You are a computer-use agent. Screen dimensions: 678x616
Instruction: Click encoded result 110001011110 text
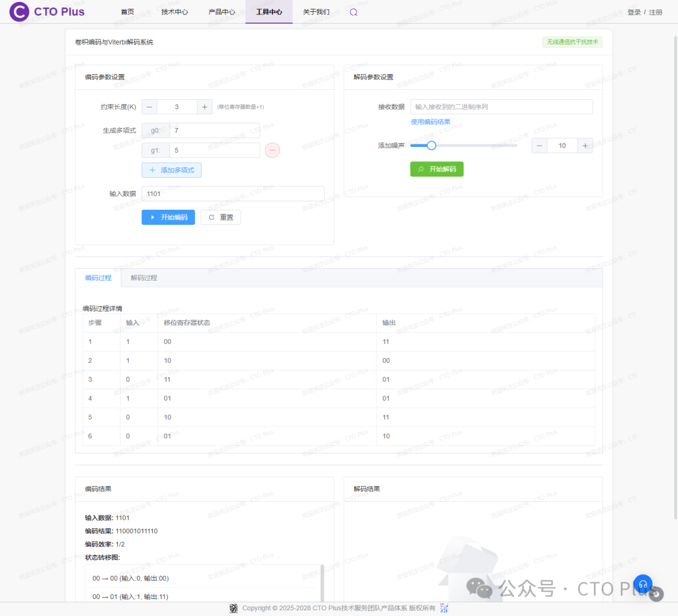click(137, 531)
